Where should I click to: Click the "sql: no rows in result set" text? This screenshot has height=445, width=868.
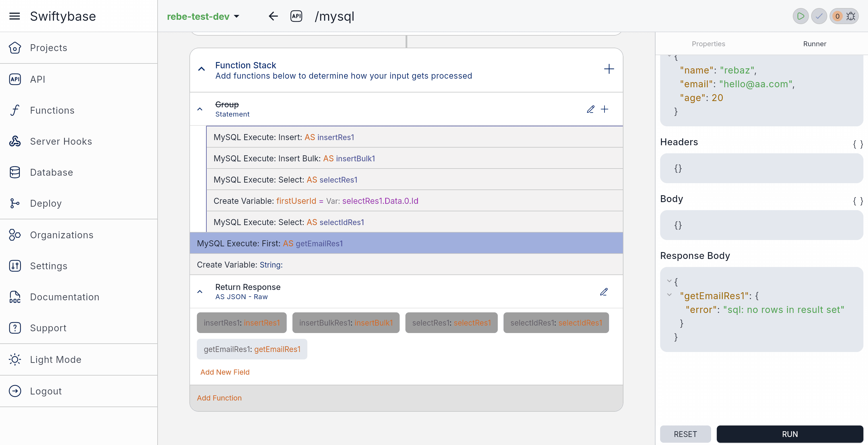[x=783, y=309]
